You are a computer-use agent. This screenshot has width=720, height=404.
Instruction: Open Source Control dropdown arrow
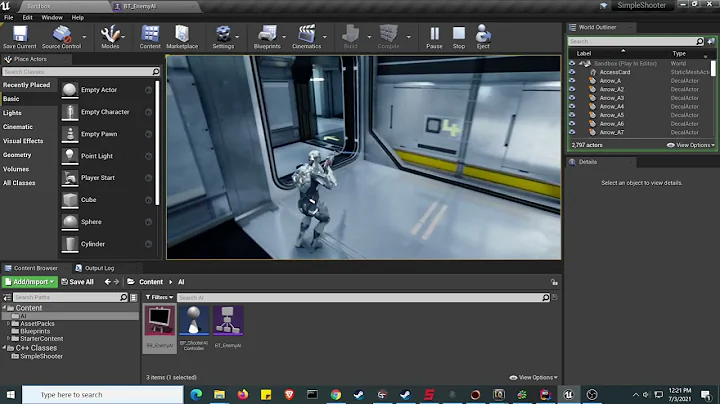84,37
